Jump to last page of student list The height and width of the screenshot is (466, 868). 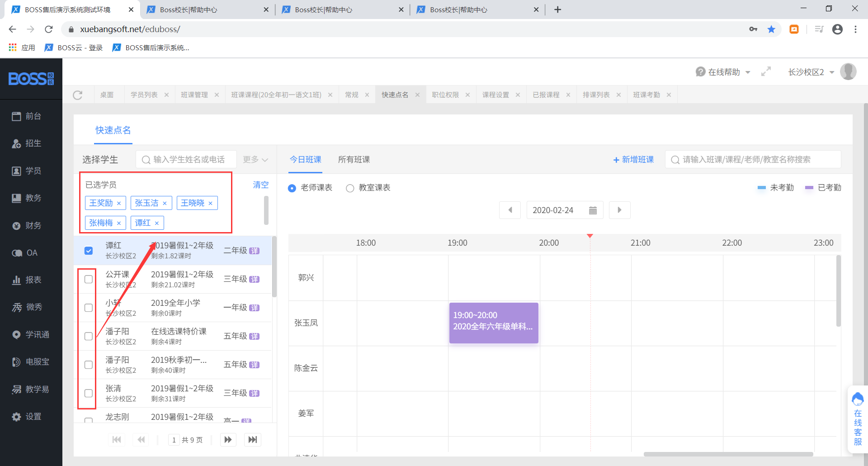click(253, 440)
